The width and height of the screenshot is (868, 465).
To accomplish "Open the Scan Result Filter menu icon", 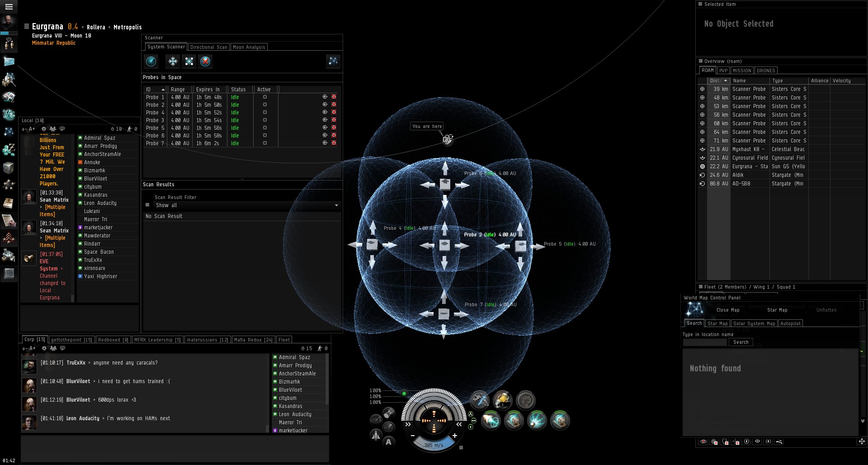I will tap(147, 205).
